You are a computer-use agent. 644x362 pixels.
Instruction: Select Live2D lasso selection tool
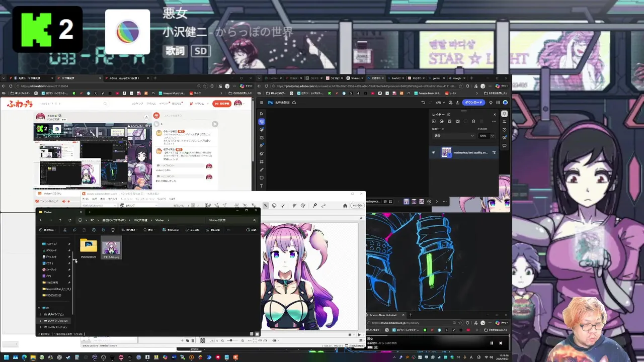[274, 205]
